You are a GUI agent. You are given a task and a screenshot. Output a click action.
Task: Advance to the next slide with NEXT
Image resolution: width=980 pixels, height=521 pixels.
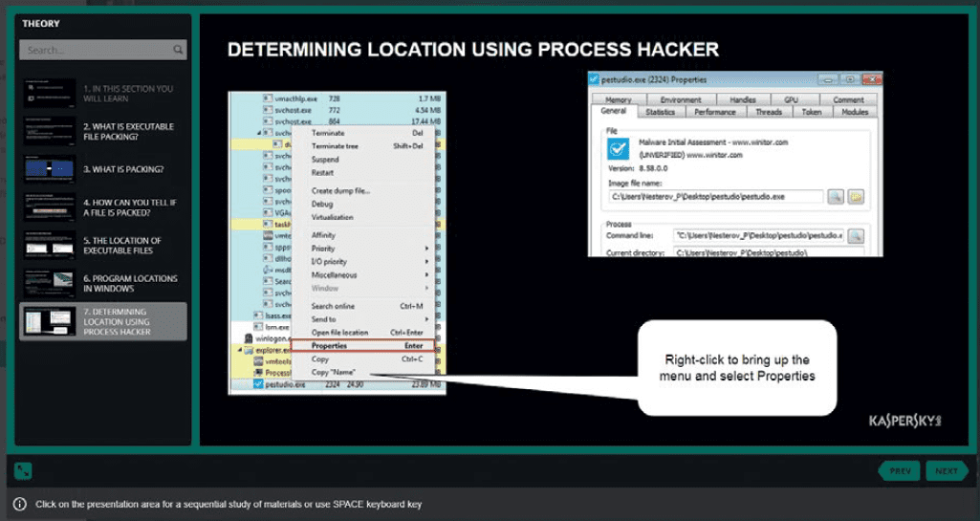click(947, 471)
